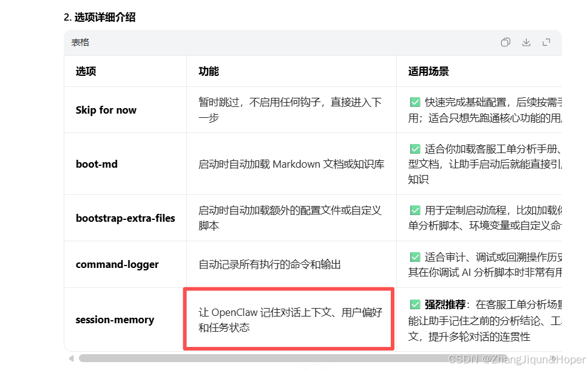
Task: Click the copy table icon
Action: (x=505, y=42)
